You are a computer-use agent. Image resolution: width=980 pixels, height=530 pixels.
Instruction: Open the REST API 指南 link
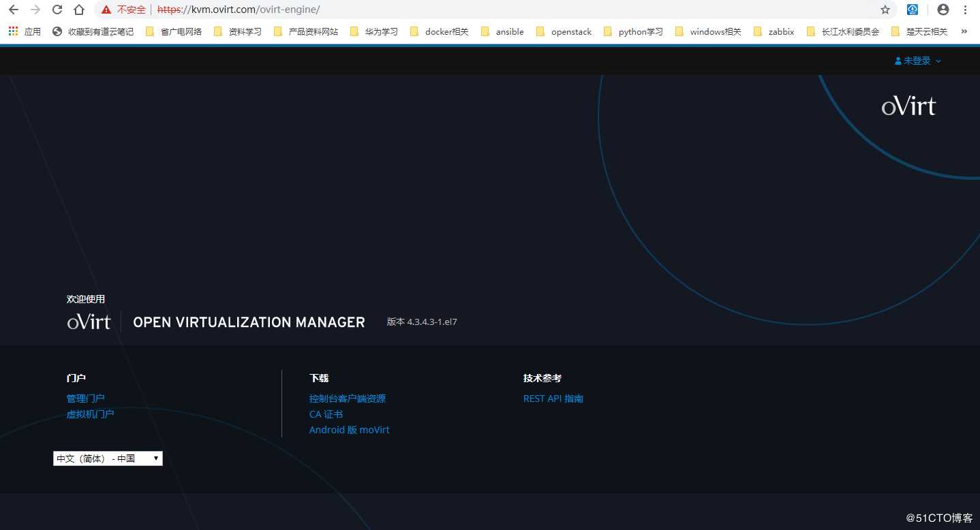553,399
